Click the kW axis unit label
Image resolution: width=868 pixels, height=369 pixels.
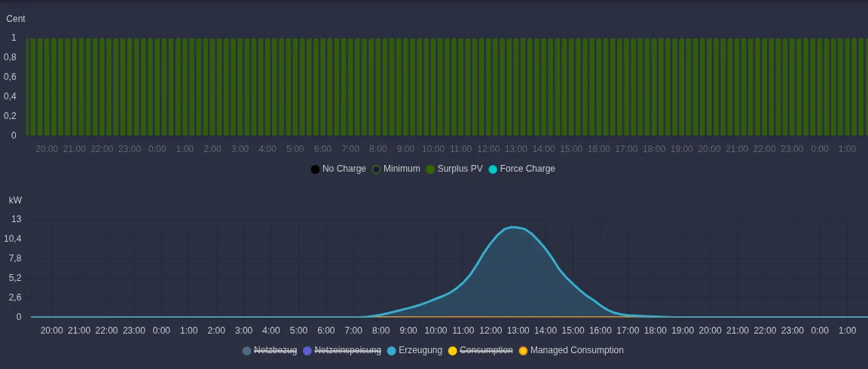tap(16, 200)
